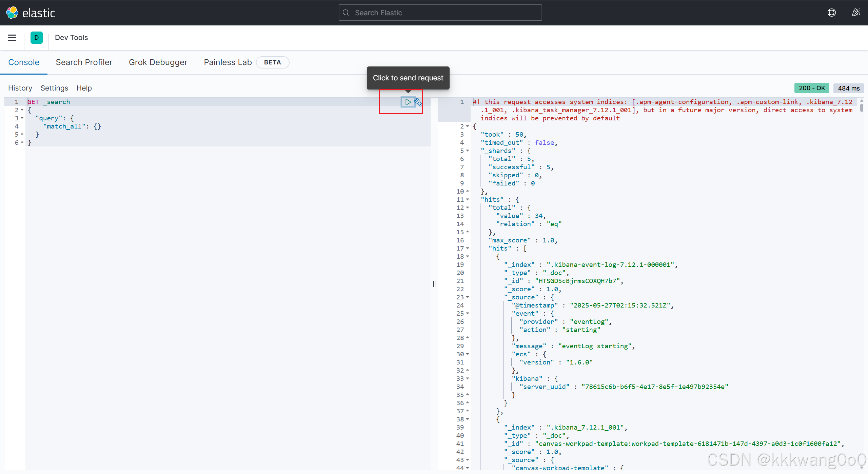Image resolution: width=868 pixels, height=474 pixels.
Task: Switch to the Search Profiler tab
Action: (x=84, y=62)
